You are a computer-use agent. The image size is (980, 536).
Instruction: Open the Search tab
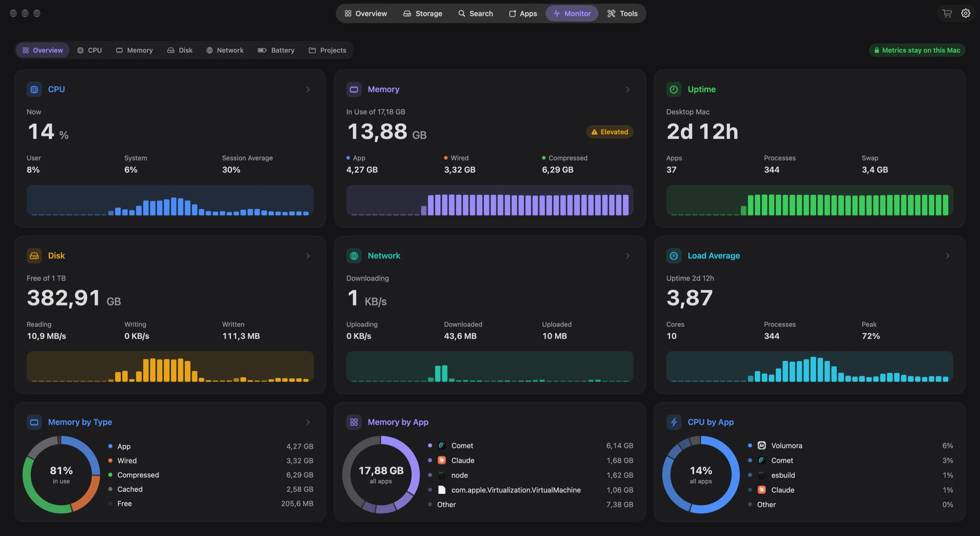476,13
